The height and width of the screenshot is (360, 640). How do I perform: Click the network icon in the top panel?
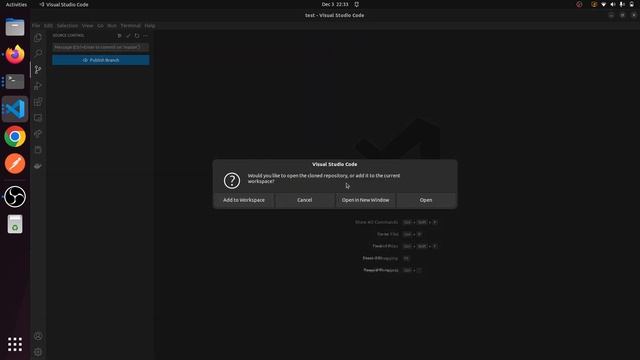[x=603, y=4]
